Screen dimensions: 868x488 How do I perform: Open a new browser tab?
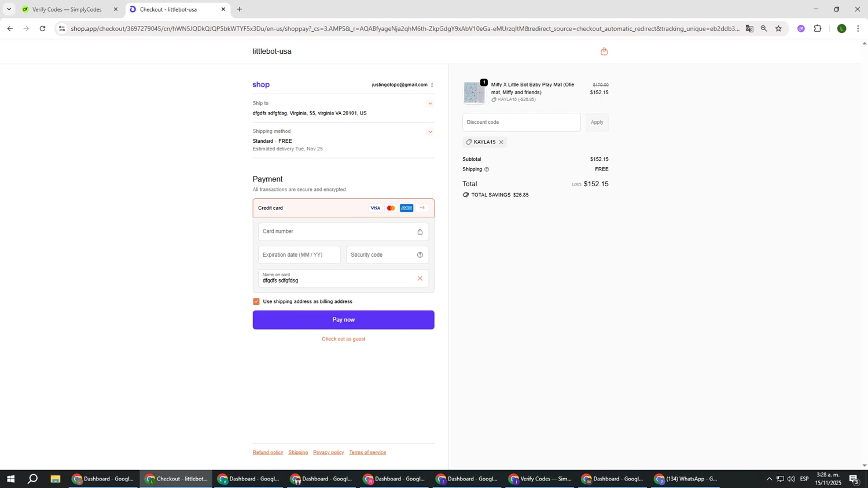[240, 9]
